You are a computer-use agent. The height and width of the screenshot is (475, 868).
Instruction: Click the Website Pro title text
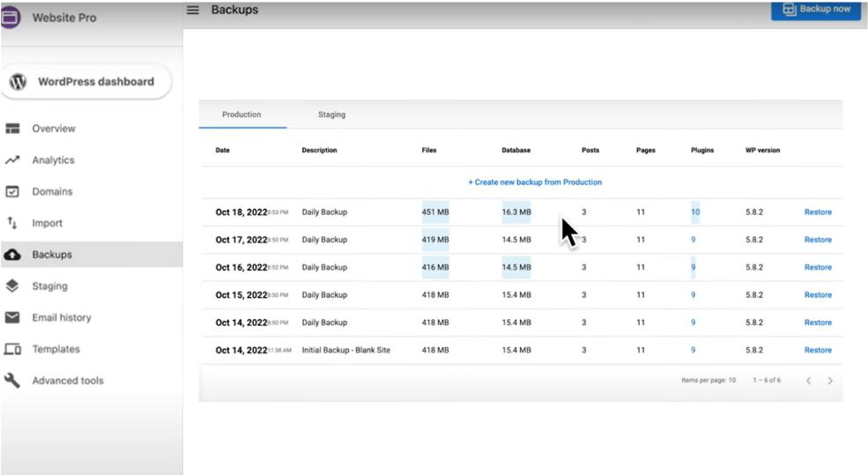[64, 18]
